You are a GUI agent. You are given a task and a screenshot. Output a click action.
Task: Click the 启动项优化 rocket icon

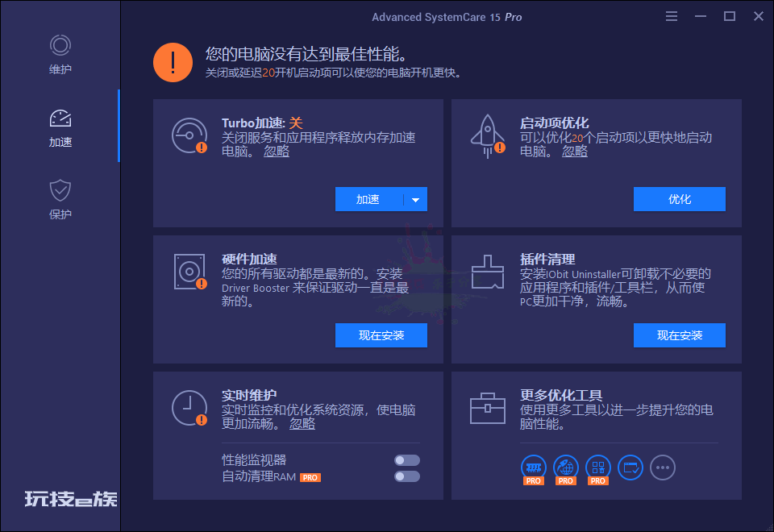click(488, 136)
